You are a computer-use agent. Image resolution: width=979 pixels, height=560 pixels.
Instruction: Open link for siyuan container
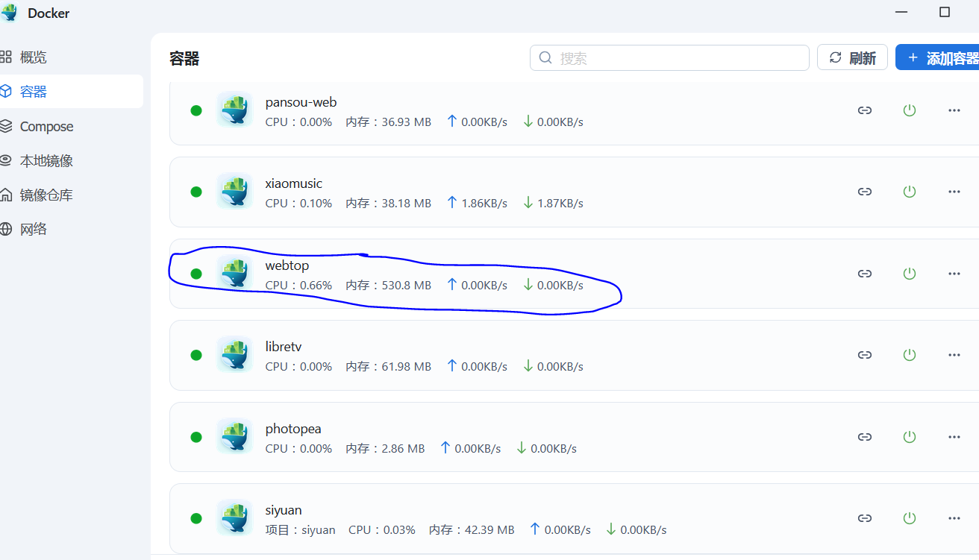tap(865, 518)
